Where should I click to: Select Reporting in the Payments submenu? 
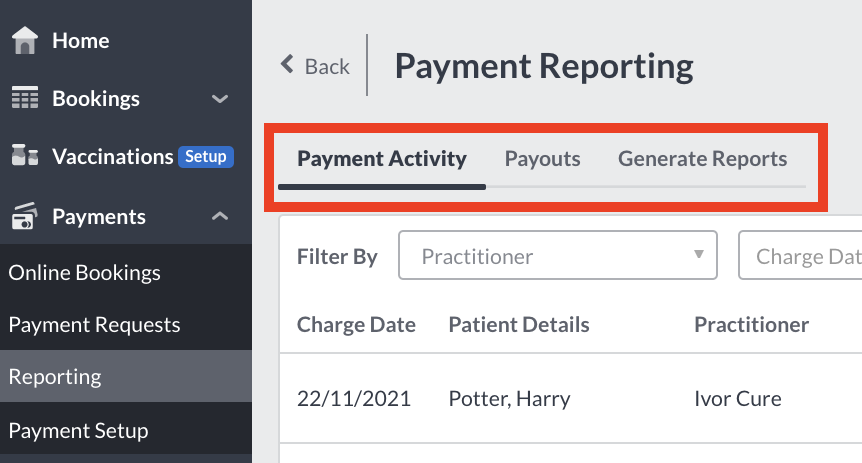point(126,377)
